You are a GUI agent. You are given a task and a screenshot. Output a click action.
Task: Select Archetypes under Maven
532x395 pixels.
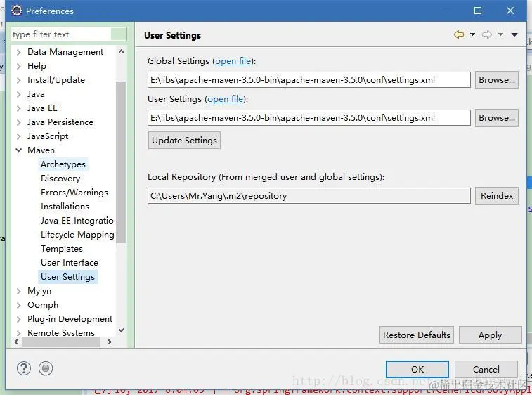(63, 164)
